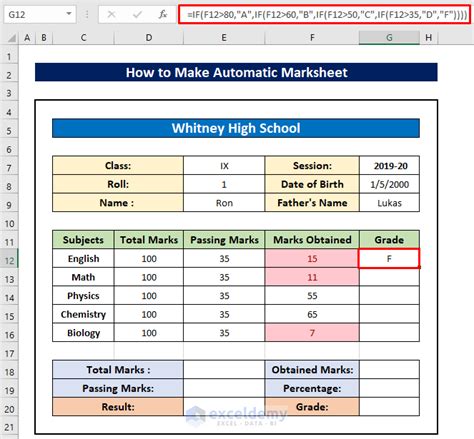Select column D header
The image size is (474, 439).
point(149,38)
